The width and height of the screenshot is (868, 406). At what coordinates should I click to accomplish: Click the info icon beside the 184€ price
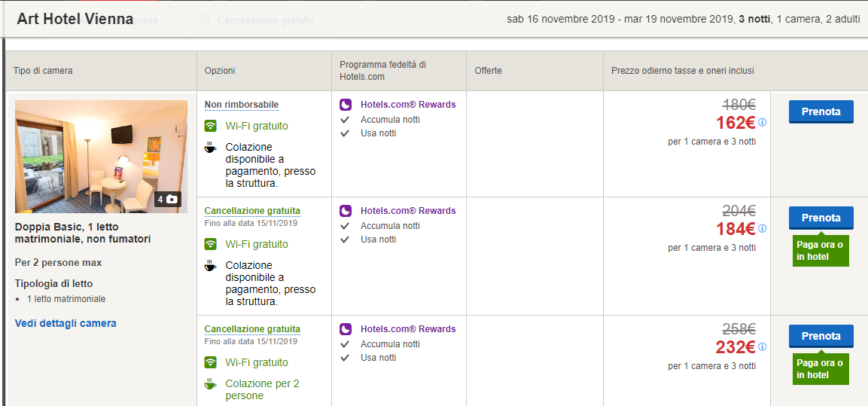[x=762, y=229]
